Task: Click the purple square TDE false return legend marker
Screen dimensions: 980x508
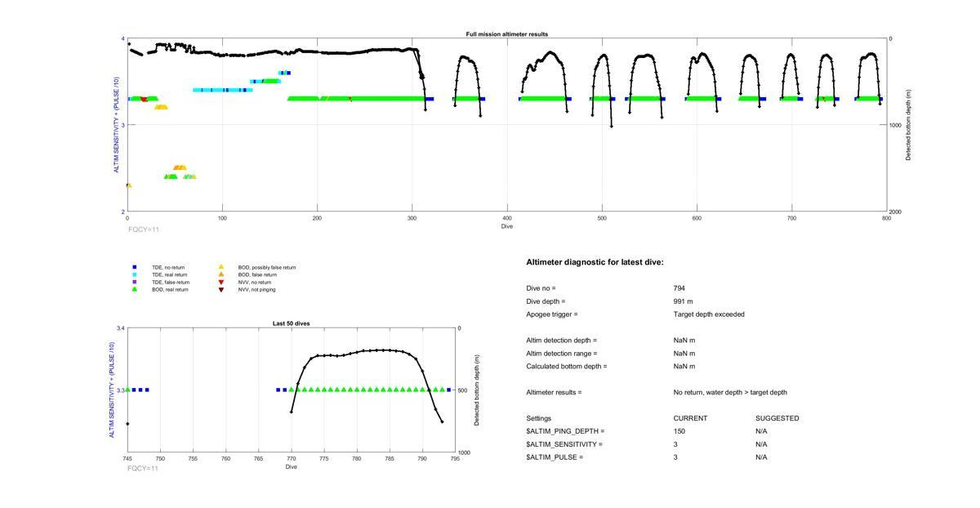Action: click(135, 282)
